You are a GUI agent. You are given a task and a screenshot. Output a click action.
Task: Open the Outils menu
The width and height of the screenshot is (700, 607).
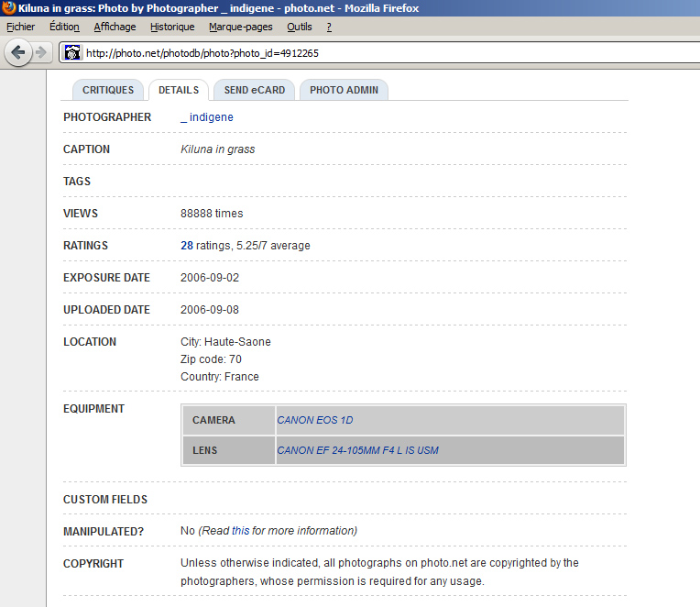tap(299, 27)
